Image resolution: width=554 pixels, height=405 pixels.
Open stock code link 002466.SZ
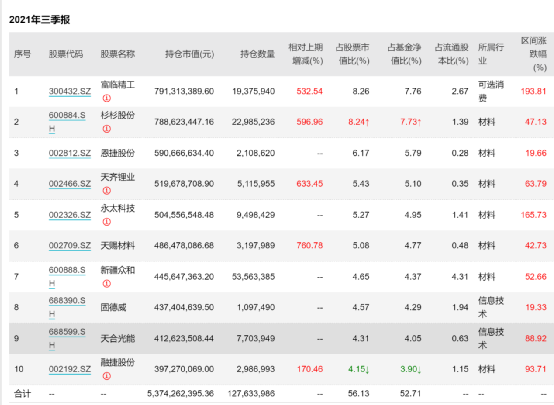pos(70,184)
